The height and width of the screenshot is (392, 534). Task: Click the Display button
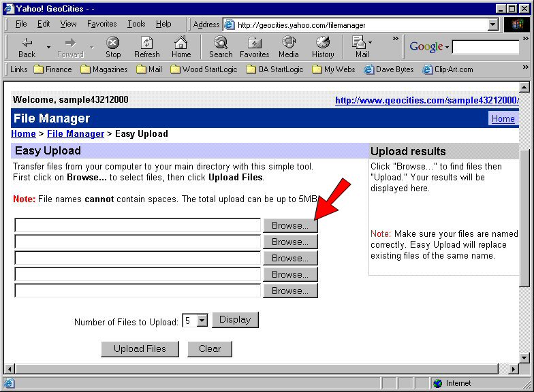point(236,320)
